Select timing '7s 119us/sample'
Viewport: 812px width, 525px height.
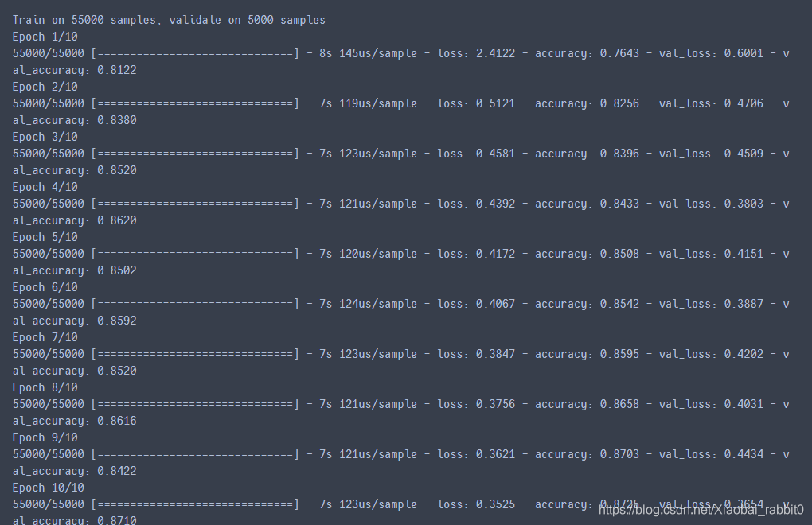click(369, 104)
